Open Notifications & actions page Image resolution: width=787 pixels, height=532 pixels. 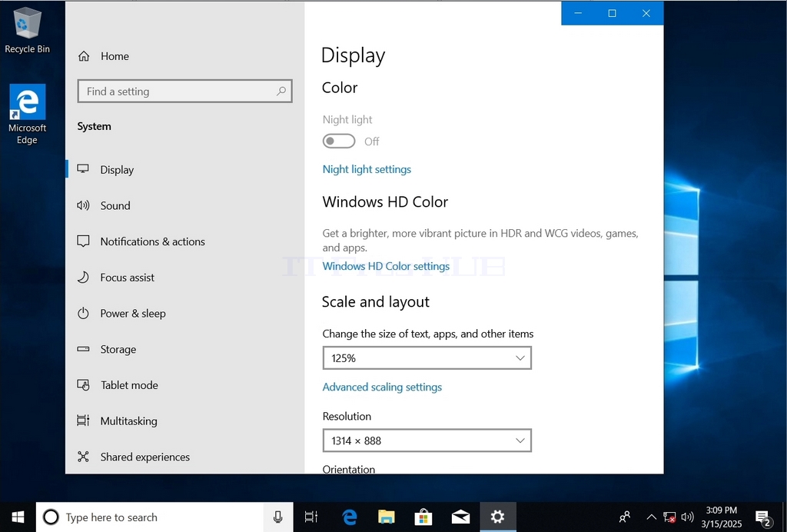(x=153, y=241)
